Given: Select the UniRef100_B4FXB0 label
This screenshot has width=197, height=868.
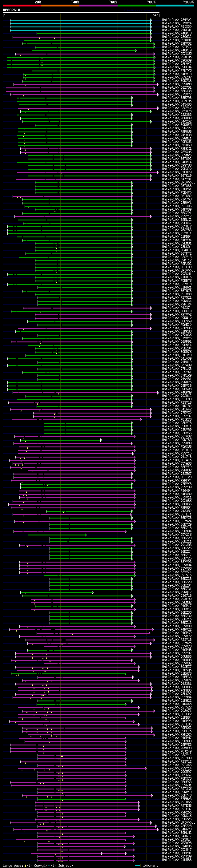Looking at the screenshot, I should (177, 494).
